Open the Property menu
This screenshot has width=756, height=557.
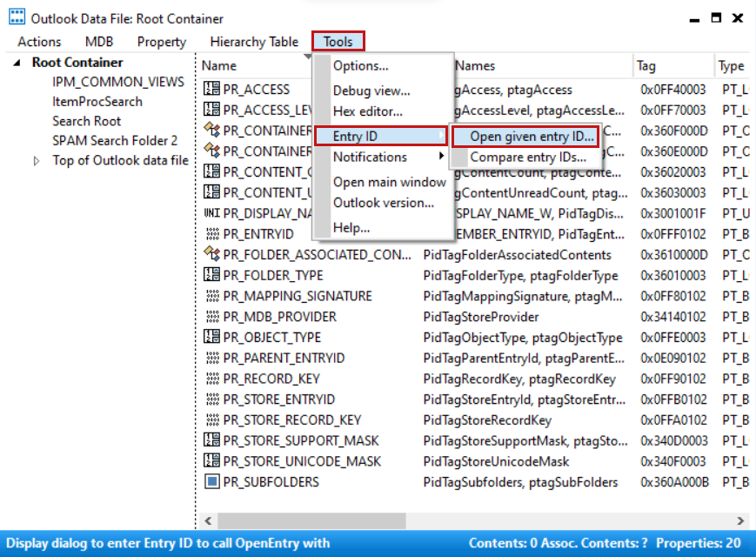162,42
